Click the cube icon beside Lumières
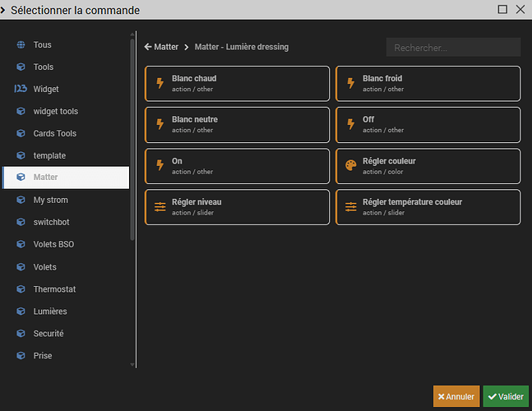 21,312
